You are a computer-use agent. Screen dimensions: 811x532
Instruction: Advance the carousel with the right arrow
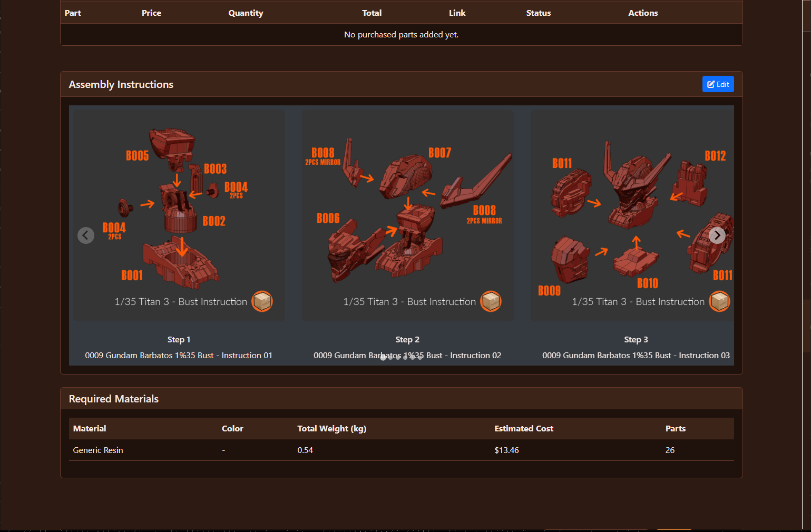coord(717,235)
